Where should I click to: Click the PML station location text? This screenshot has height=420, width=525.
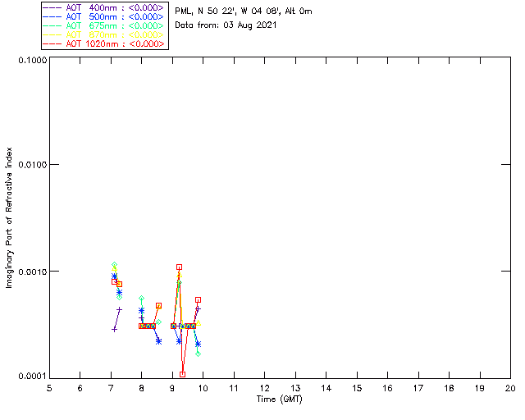pos(244,11)
